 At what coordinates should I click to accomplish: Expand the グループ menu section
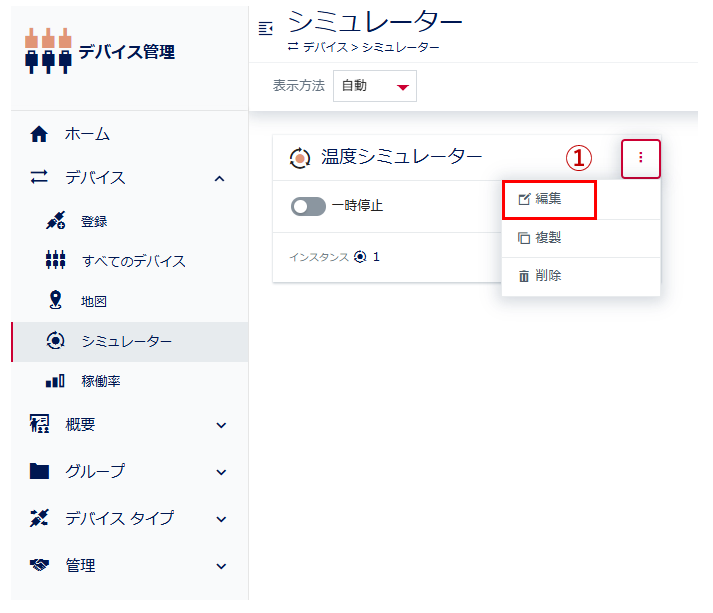pyautogui.click(x=221, y=471)
